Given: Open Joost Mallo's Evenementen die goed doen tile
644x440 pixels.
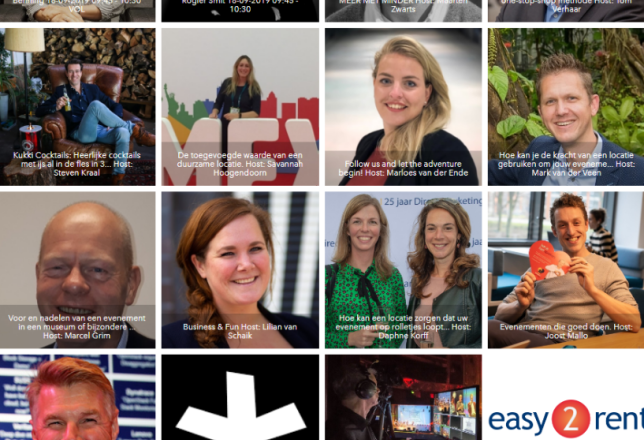Looking at the screenshot, I should tap(566, 270).
